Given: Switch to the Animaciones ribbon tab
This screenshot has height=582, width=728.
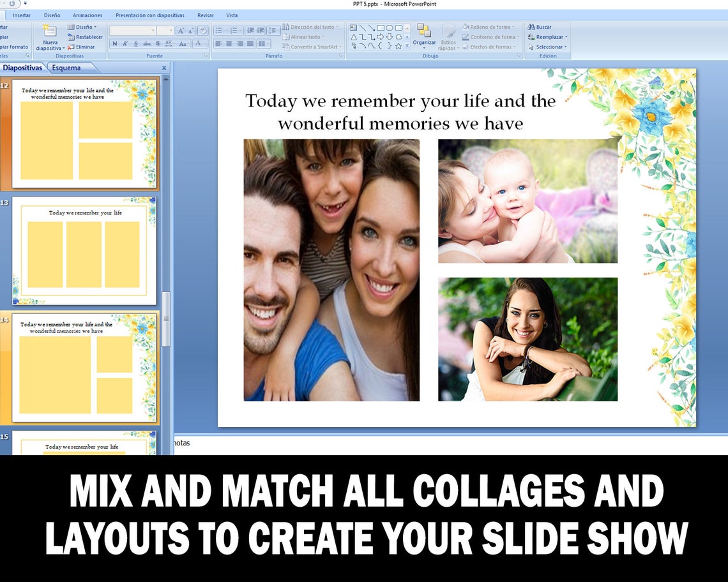Looking at the screenshot, I should point(87,15).
